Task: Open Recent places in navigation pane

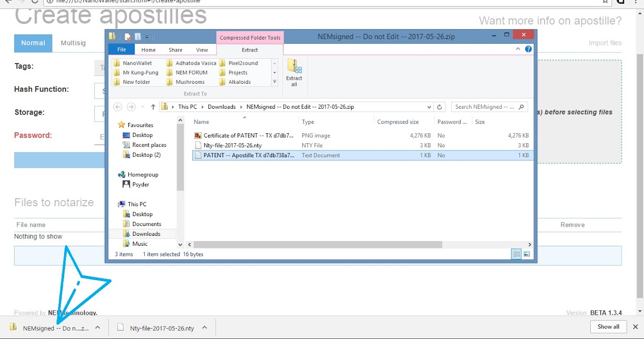Action: tap(145, 145)
